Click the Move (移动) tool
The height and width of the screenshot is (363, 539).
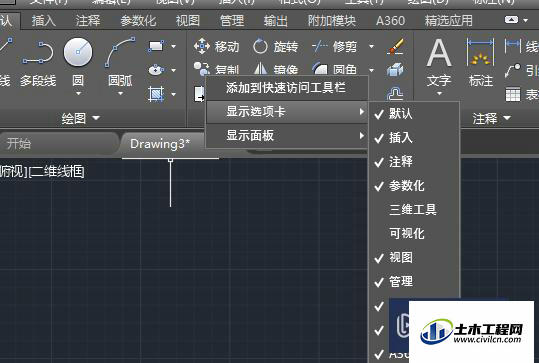click(216, 46)
